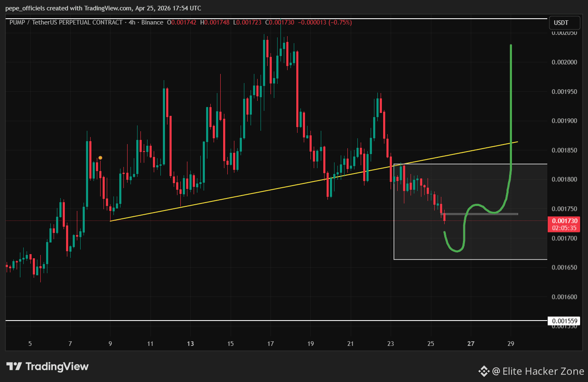The image size is (588, 382).
Task: Click date 19 on the time axis
Action: 311,344
